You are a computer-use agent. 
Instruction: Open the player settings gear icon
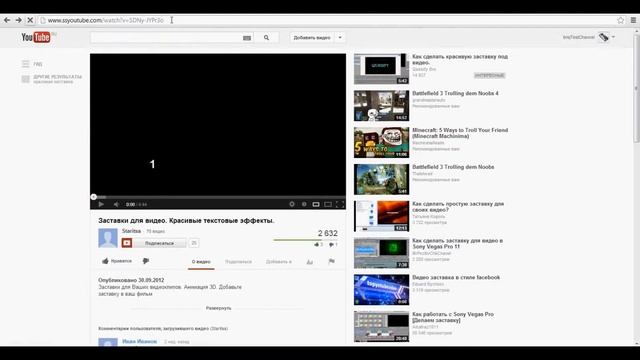click(304, 204)
